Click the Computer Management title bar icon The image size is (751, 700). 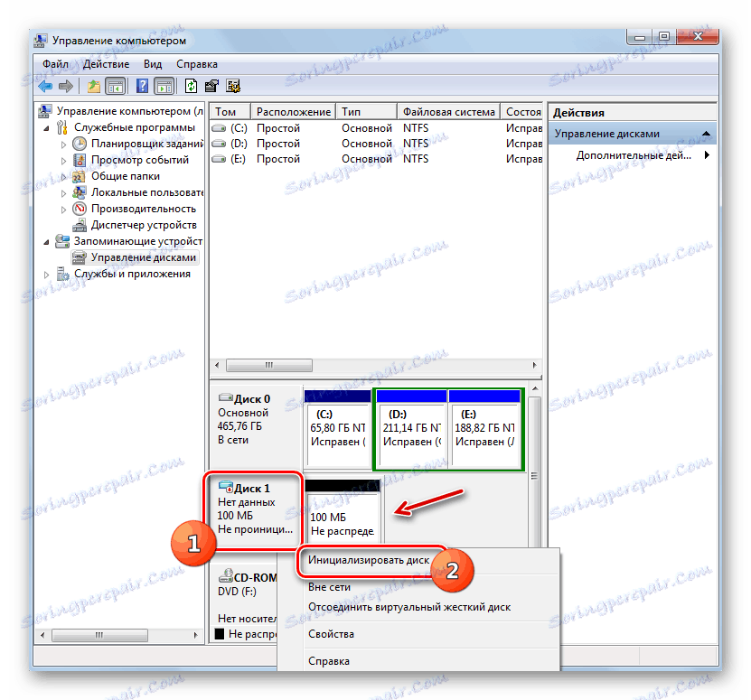point(41,41)
